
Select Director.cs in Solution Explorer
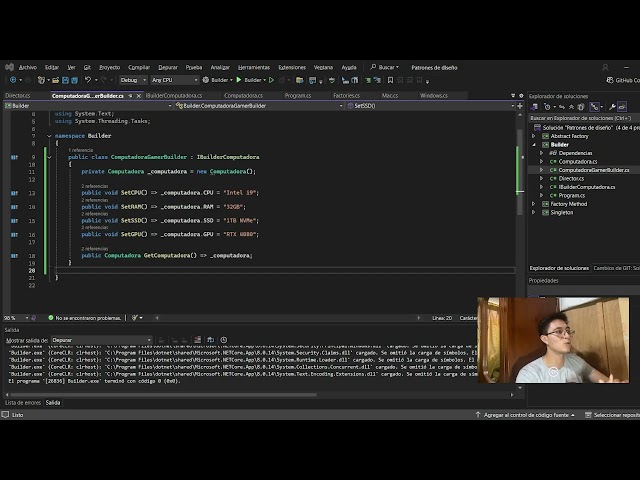click(571, 179)
